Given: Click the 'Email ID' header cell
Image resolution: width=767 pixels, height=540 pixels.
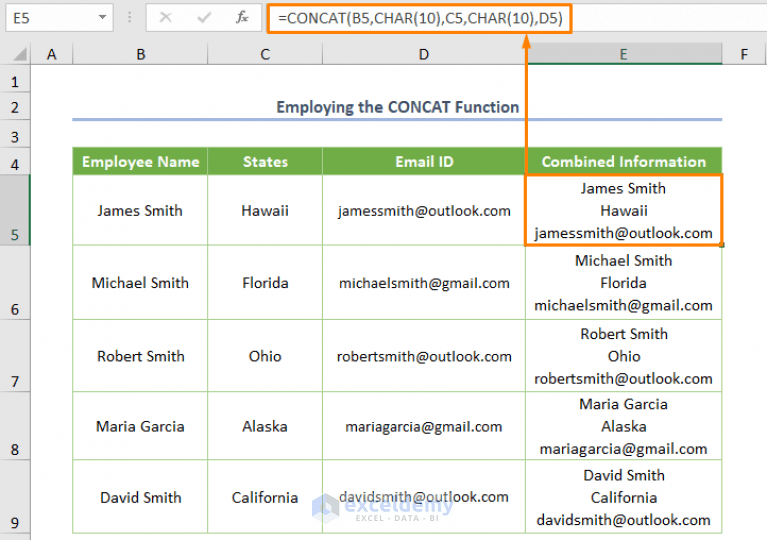Looking at the screenshot, I should tap(424, 161).
